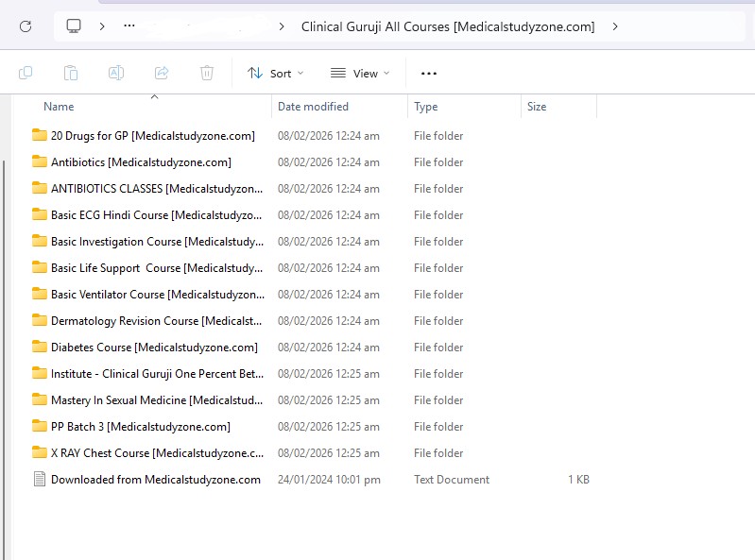Click the Delete trash icon
The width and height of the screenshot is (755, 560).
tap(207, 73)
